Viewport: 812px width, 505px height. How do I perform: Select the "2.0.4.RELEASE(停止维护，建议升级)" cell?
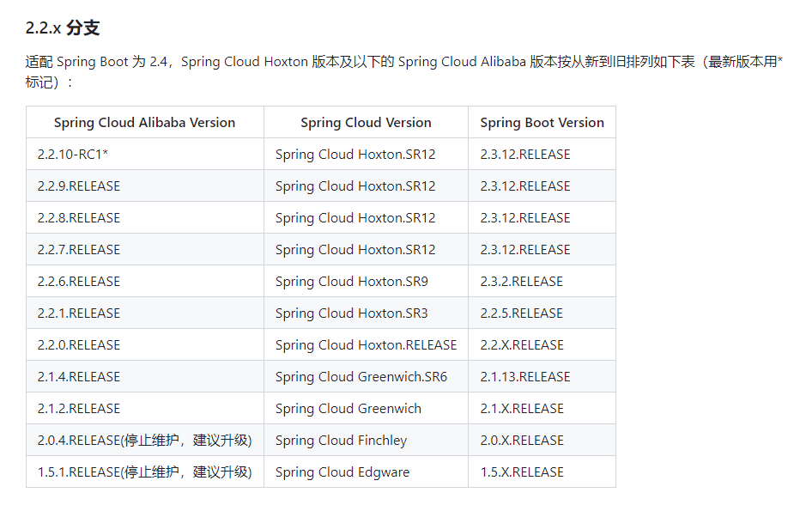coord(144,441)
